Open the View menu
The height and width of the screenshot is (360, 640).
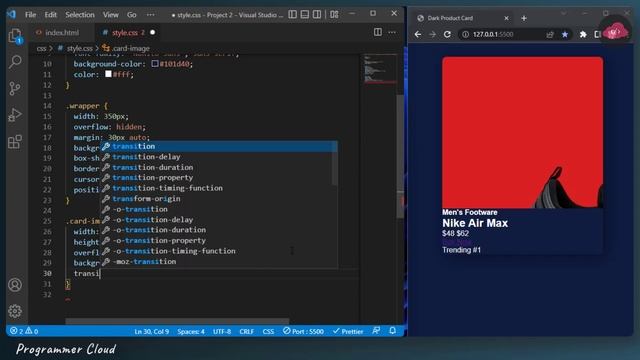pos(110,15)
